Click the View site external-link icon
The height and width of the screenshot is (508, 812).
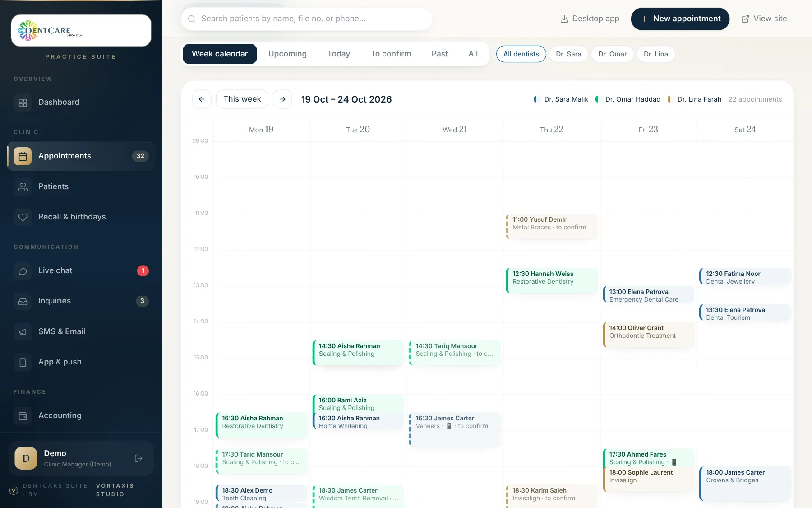pos(745,19)
